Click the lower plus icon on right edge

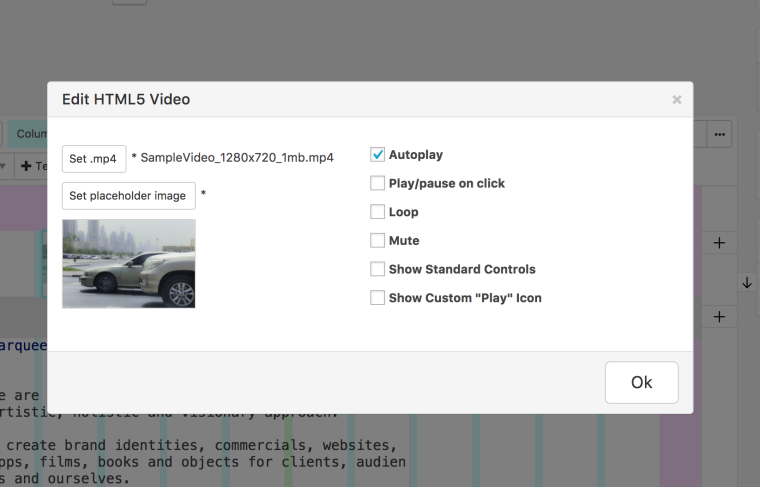(x=719, y=317)
